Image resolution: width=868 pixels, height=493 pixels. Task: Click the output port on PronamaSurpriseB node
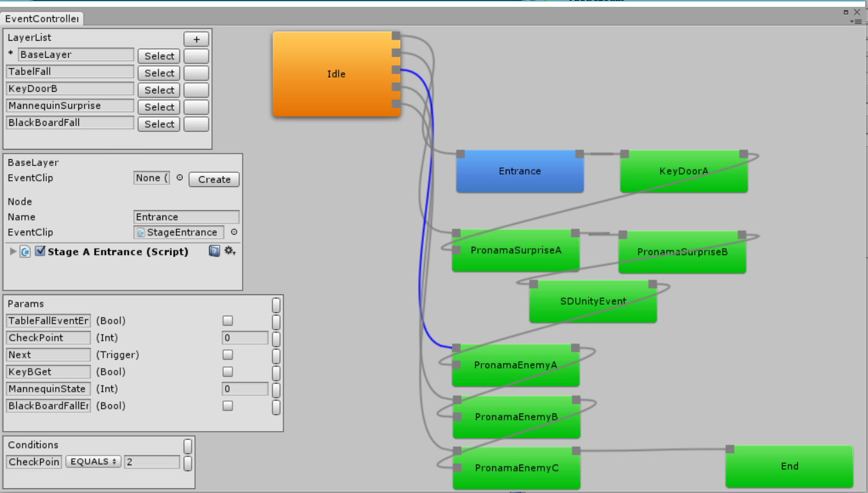(x=742, y=235)
